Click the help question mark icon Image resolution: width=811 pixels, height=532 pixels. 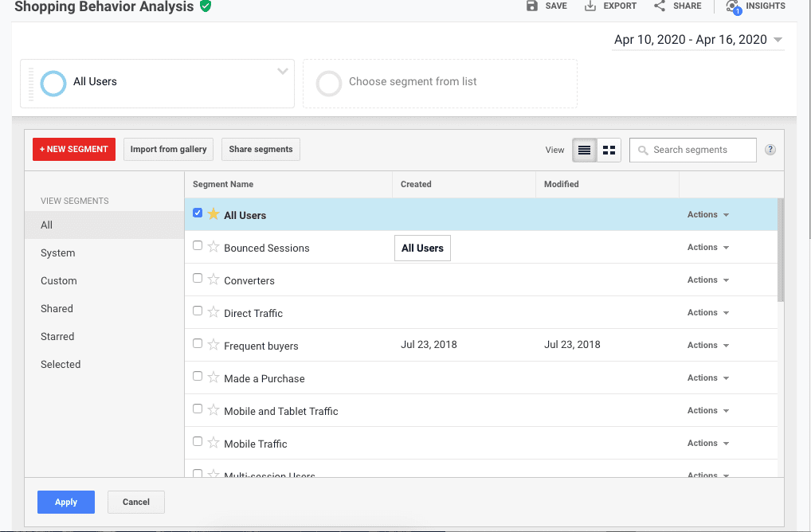770,150
